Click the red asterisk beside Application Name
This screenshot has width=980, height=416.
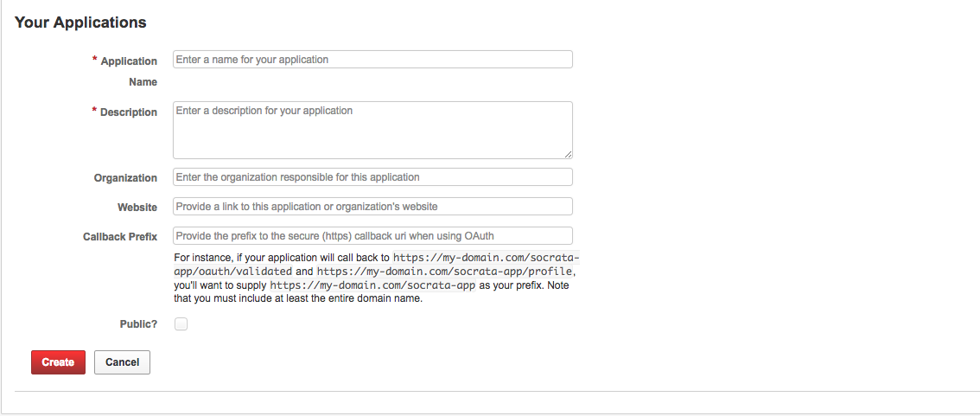[95, 60]
